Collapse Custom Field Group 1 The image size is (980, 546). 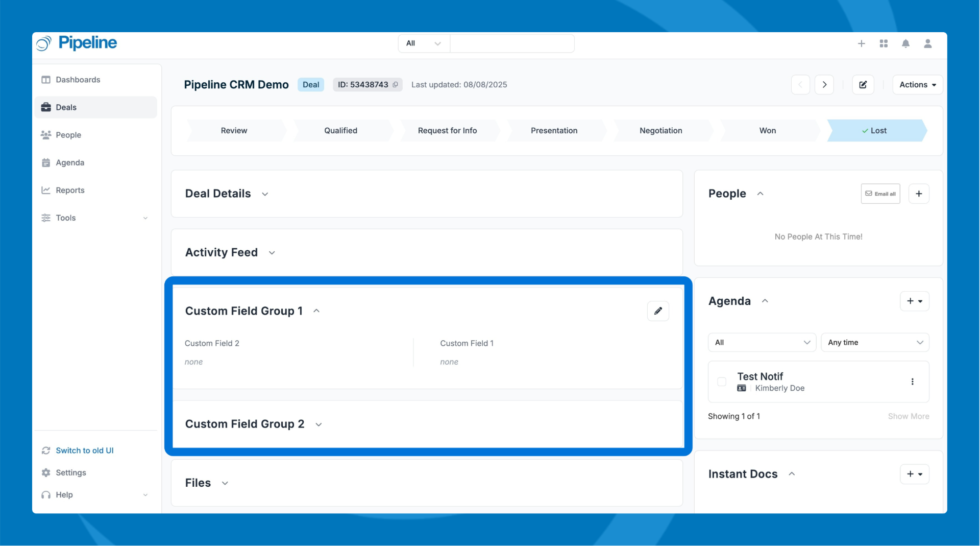point(316,311)
